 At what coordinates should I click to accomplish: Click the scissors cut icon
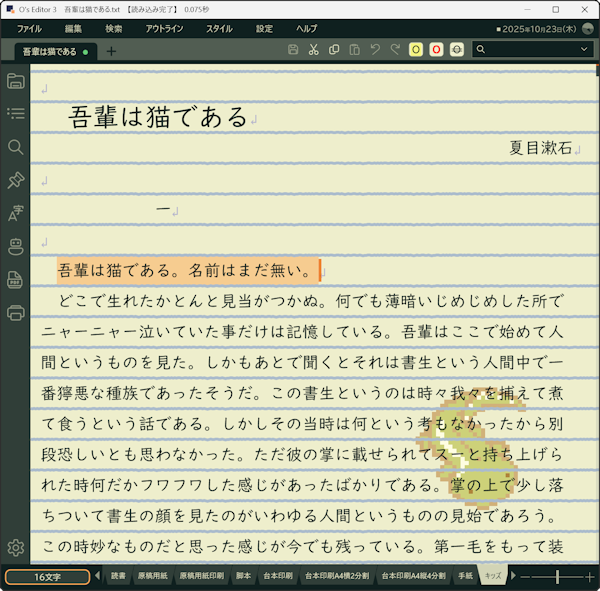(x=313, y=50)
